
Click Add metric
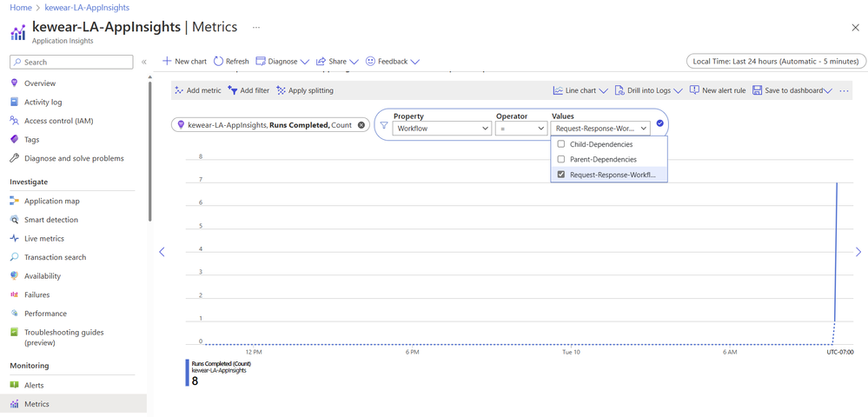pos(197,90)
